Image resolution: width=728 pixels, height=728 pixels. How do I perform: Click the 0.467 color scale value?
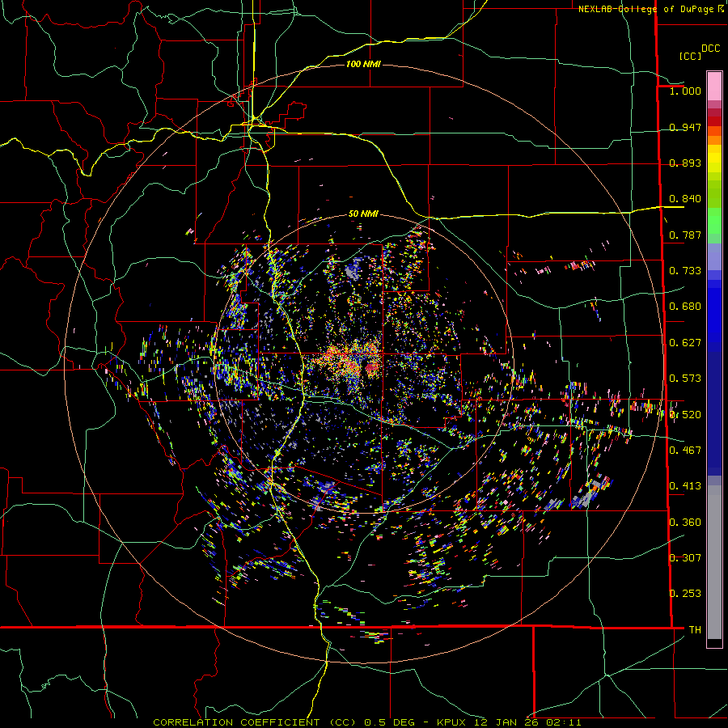(685, 451)
